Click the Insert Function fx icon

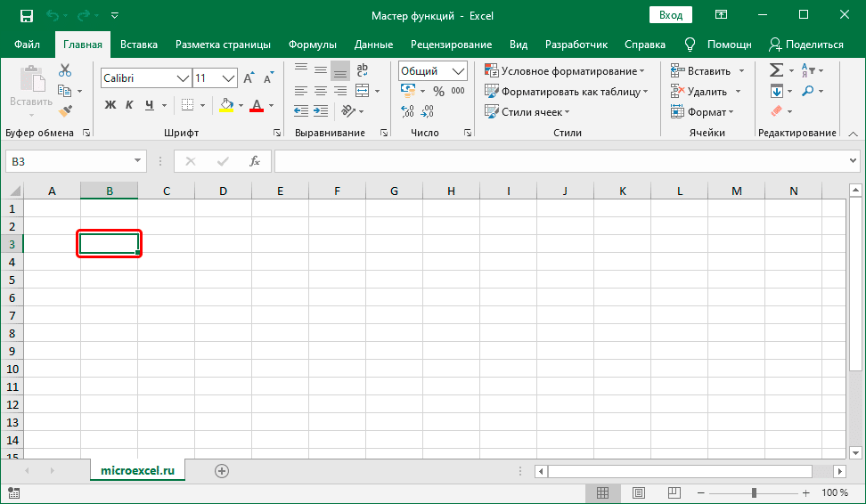coord(254,161)
